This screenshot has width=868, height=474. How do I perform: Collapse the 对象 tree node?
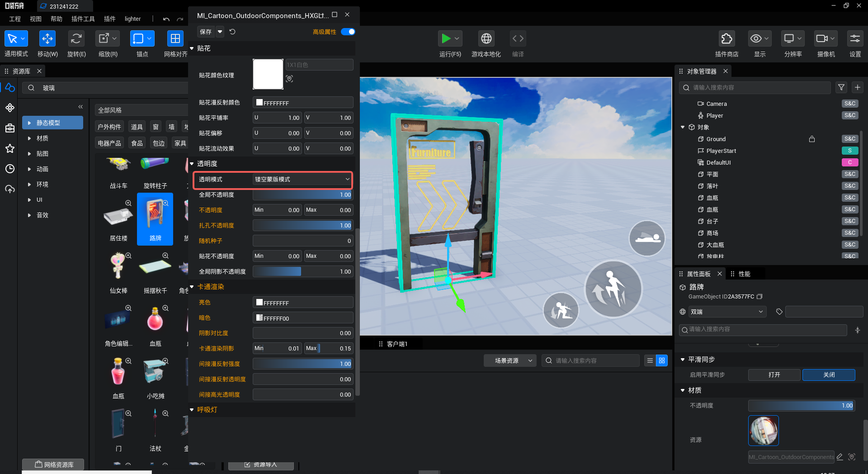[x=683, y=127]
